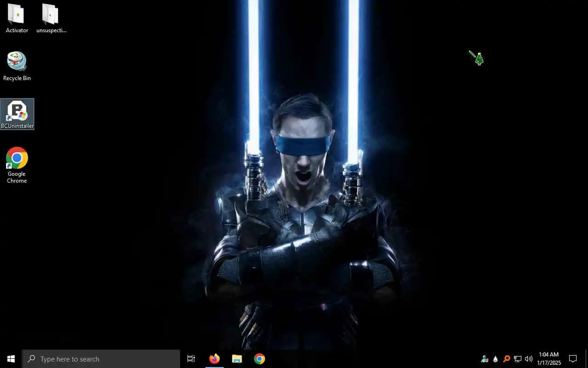Image resolution: width=588 pixels, height=368 pixels.
Task: Open the Action Center notifications
Action: tap(573, 359)
